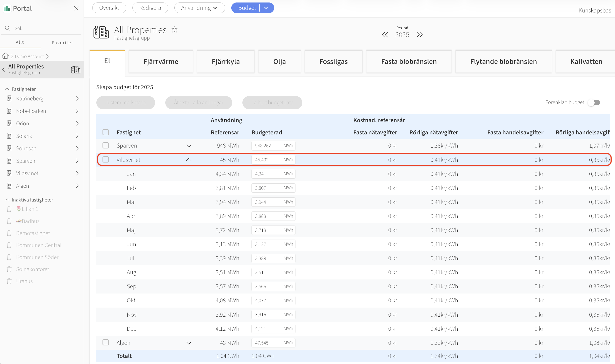The width and height of the screenshot is (615, 364).
Task: Click trash icon next to Liljan 1
Action: coord(9,209)
